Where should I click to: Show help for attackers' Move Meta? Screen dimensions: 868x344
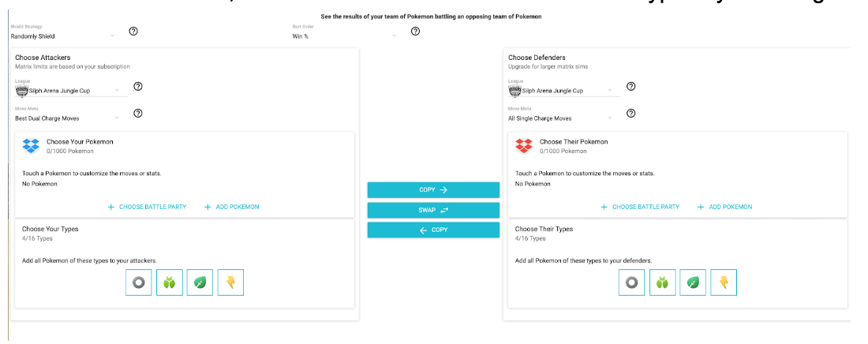tap(138, 114)
